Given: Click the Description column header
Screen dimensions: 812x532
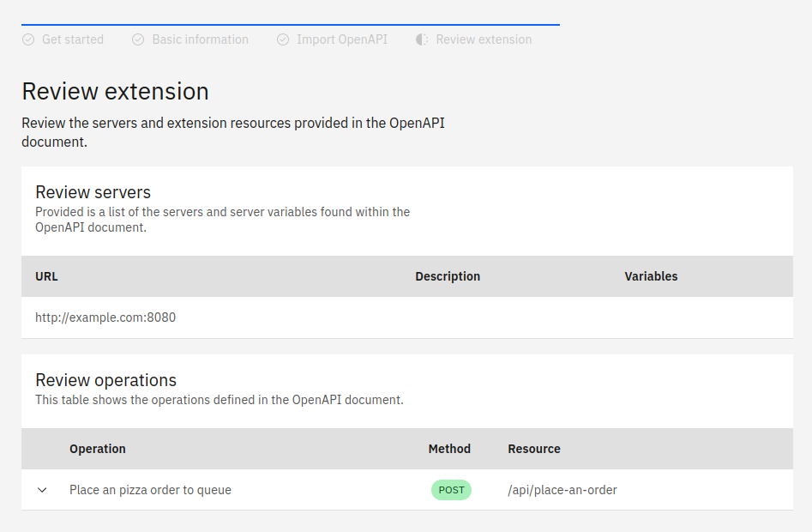Looking at the screenshot, I should point(448,276).
